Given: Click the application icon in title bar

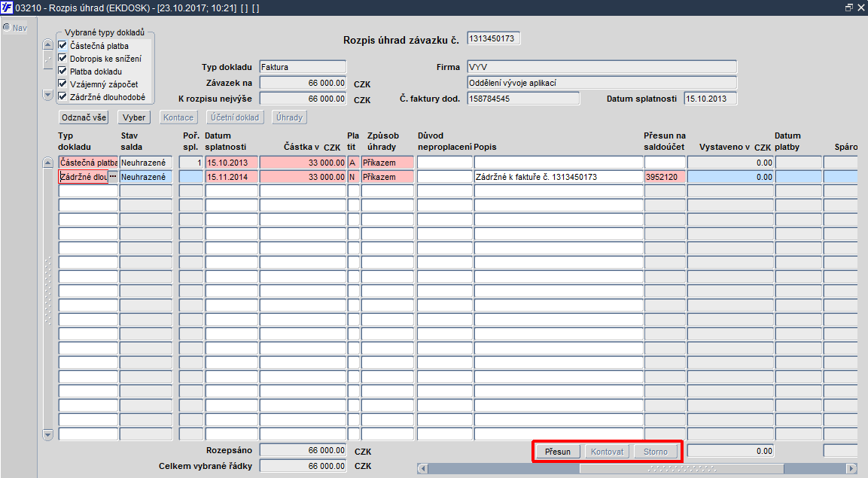Looking at the screenshot, I should click(x=7, y=8).
